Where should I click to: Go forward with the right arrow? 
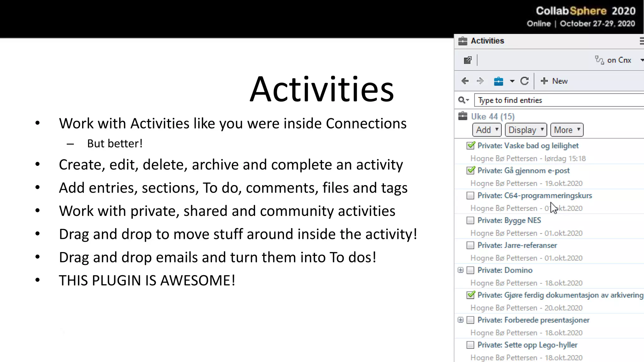[x=480, y=81]
